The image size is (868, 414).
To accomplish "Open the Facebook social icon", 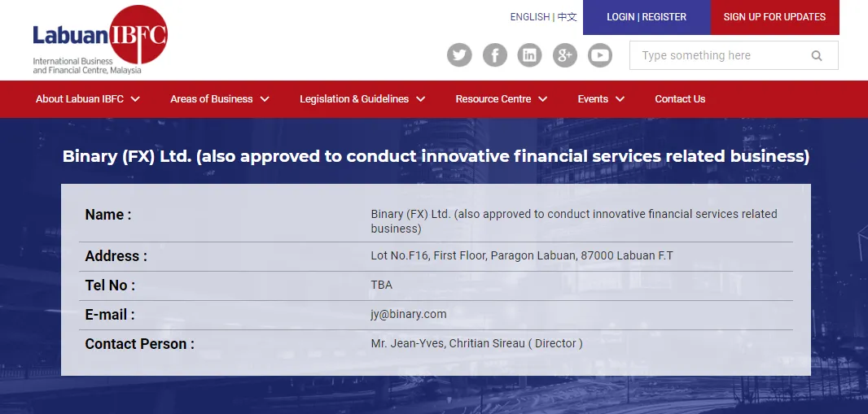I will click(495, 55).
